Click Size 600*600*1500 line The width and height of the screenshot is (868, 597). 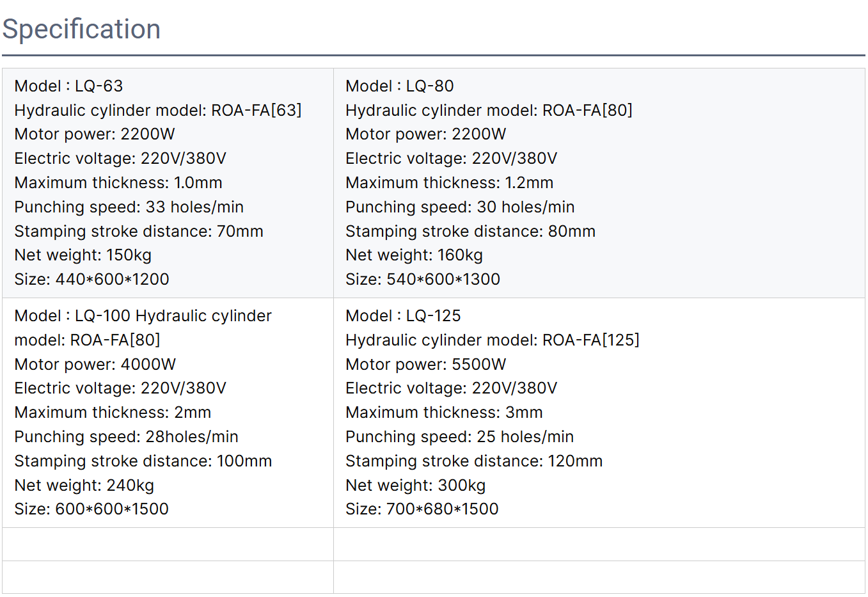[x=91, y=509]
